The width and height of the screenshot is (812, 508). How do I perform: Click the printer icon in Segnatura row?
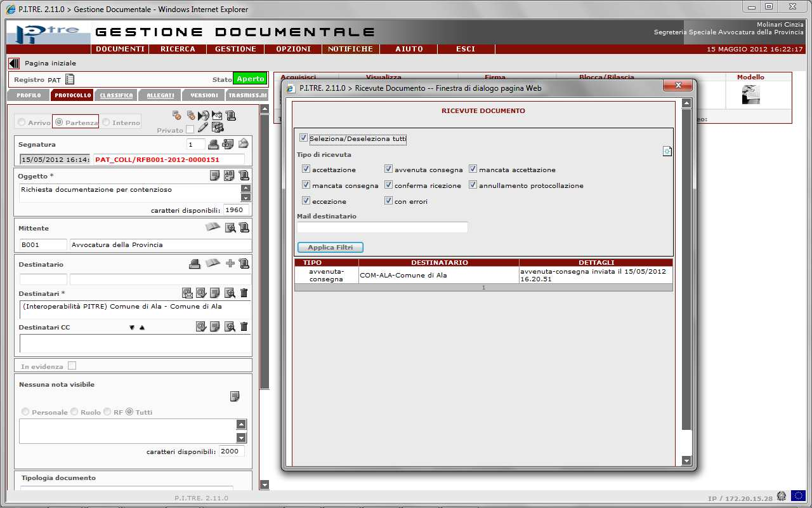pyautogui.click(x=214, y=144)
